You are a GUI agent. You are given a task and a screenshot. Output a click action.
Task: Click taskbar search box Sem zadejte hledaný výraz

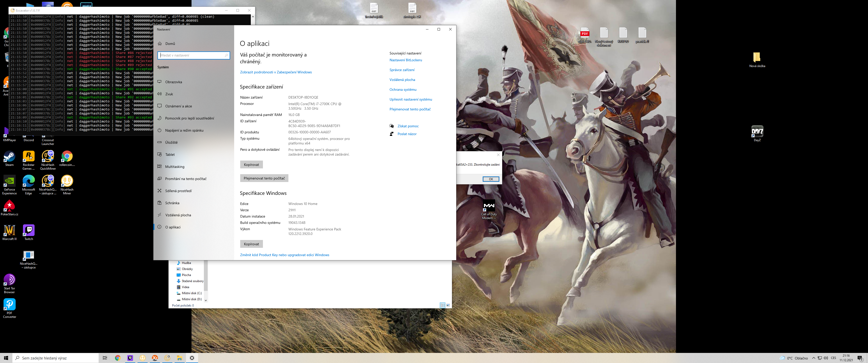pos(56,358)
